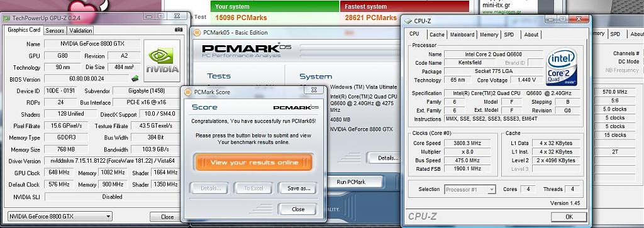Click the Level 2 cache 2 x 4096 KBytes value

[x=556, y=160]
